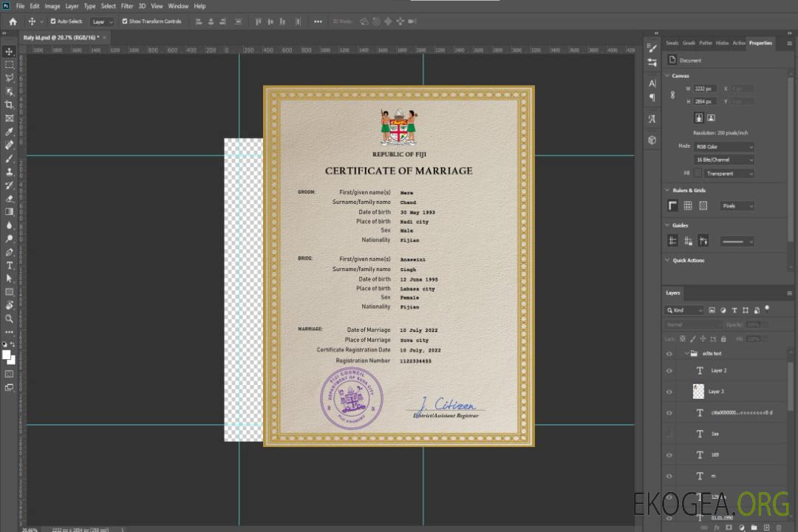Select the Brush tool
Viewport: 798px width, 532px height.
[x=9, y=159]
